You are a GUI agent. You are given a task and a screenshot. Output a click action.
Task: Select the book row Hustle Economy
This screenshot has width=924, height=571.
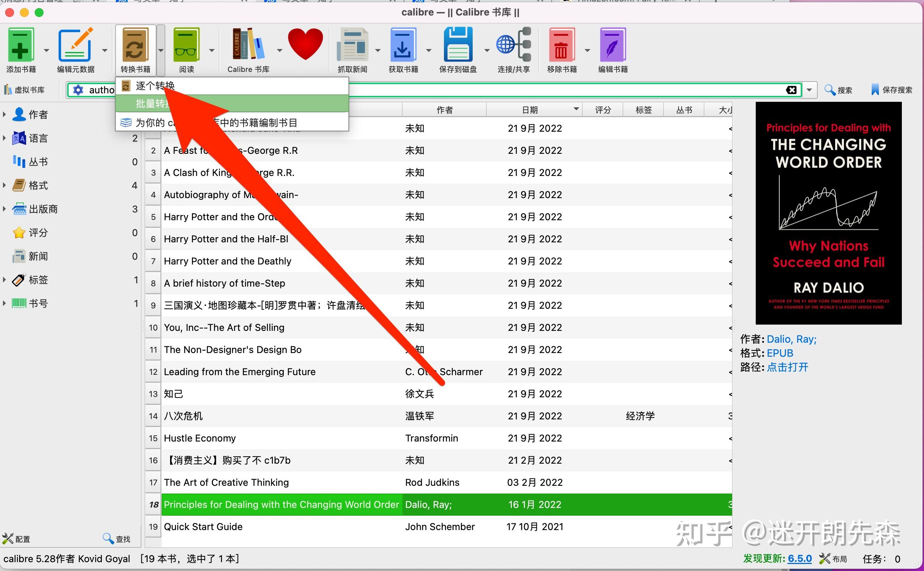(438, 438)
